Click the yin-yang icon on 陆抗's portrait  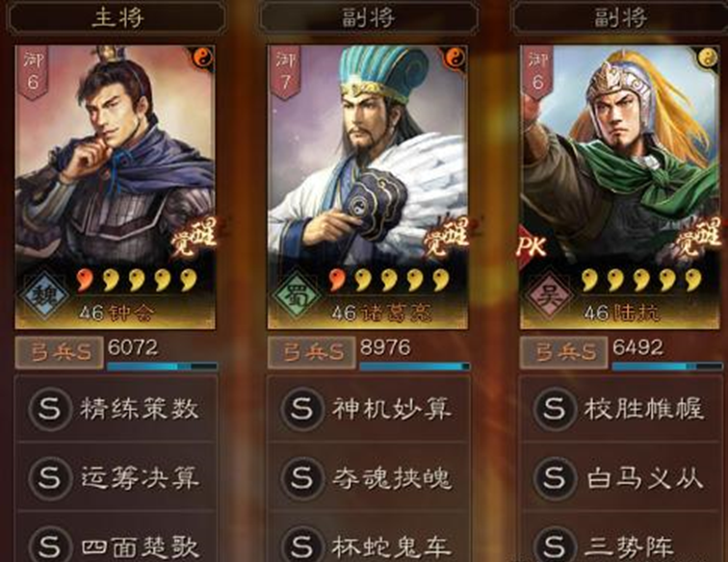708,59
